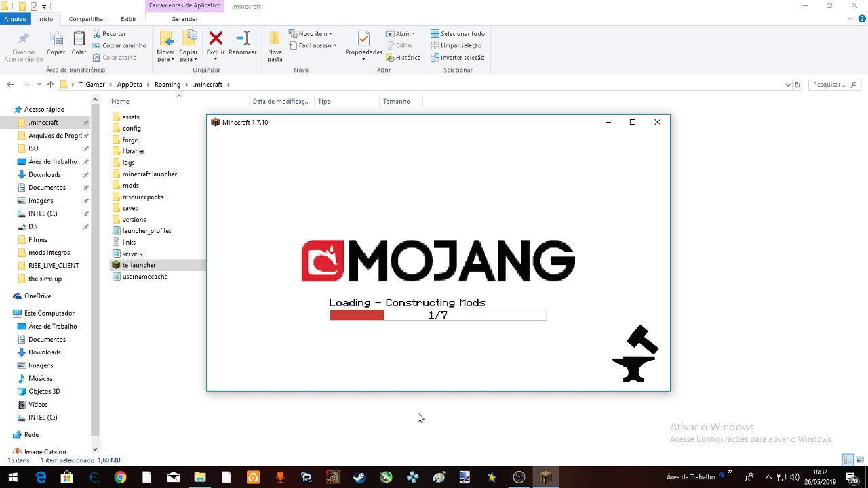Switch to the Compartilhar tab
The height and width of the screenshot is (488, 868).
click(87, 19)
